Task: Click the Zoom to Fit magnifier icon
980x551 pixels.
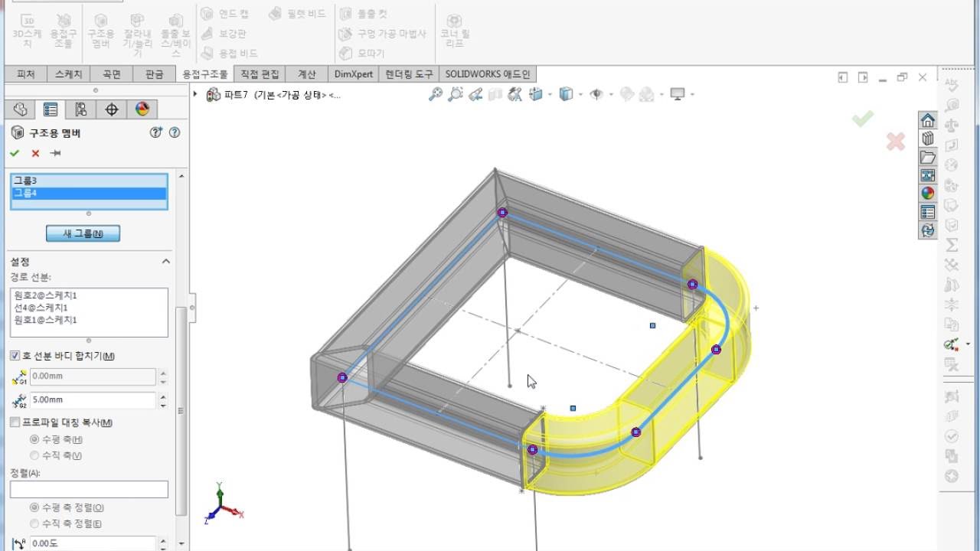Action: 436,94
